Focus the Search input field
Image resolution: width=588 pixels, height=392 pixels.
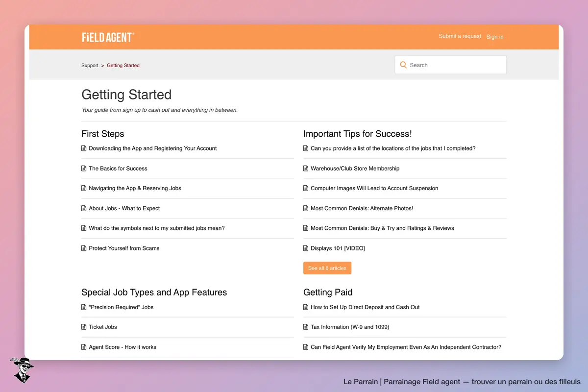[x=451, y=65]
